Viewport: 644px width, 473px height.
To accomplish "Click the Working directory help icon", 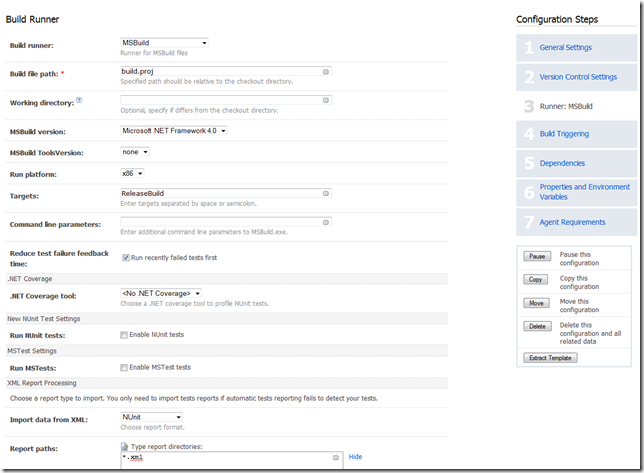I will pyautogui.click(x=79, y=100).
